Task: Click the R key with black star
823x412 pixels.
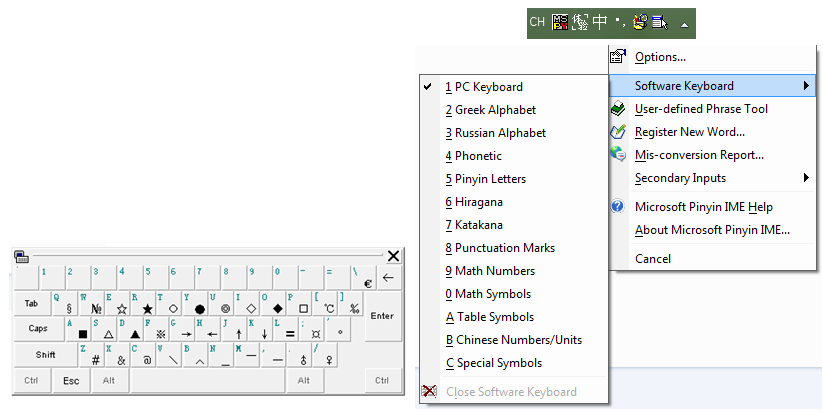Action: (142, 303)
